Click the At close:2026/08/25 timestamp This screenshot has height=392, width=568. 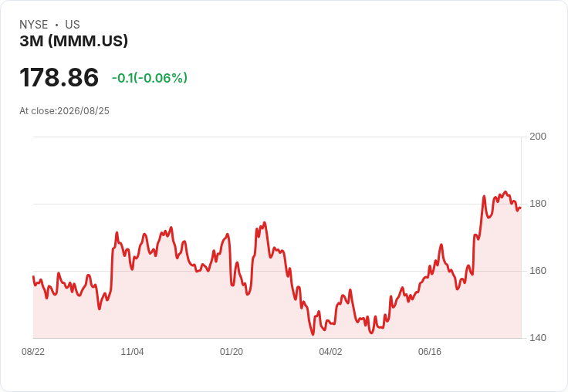(65, 111)
